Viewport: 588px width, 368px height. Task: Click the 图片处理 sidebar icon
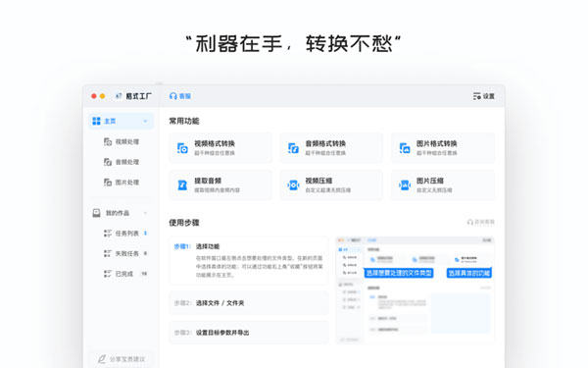tap(108, 183)
